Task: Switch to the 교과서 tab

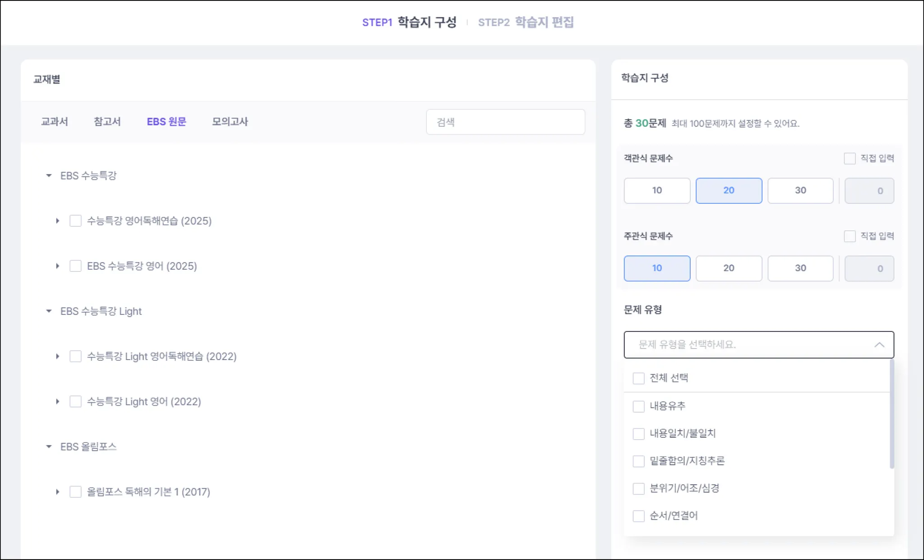Action: [54, 122]
